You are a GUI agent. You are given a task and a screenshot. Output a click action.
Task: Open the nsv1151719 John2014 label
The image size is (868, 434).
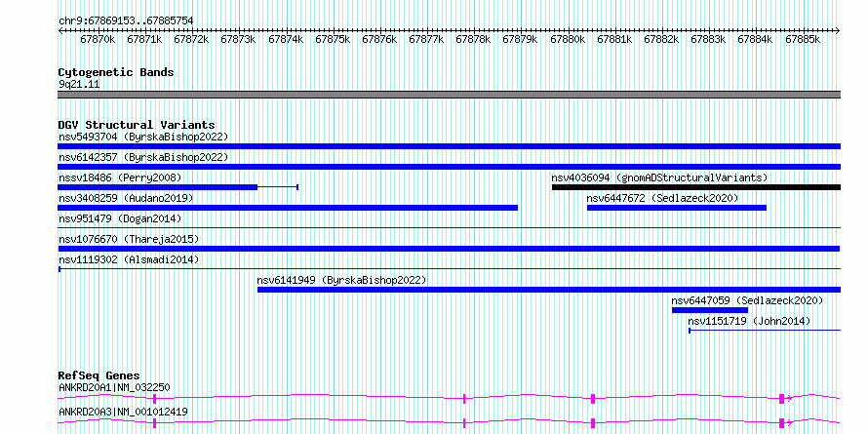749,321
